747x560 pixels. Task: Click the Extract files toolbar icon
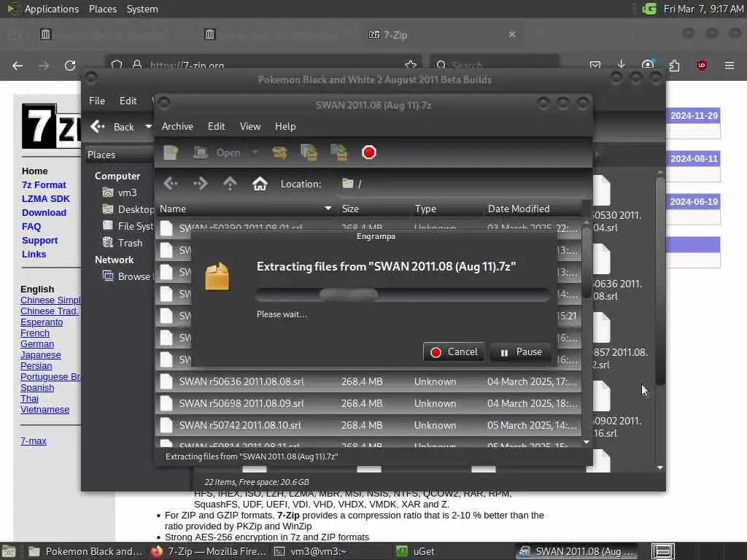point(279,152)
